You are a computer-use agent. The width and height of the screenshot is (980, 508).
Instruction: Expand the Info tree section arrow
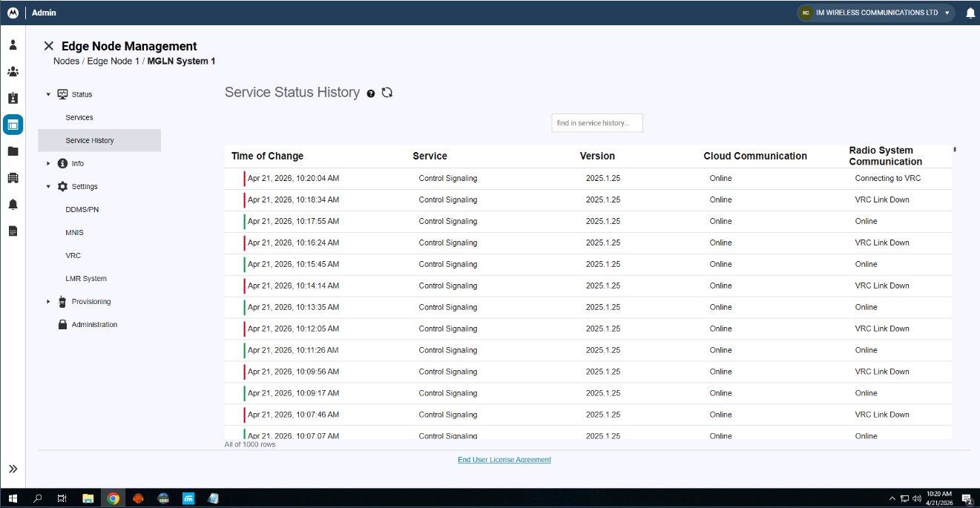48,163
